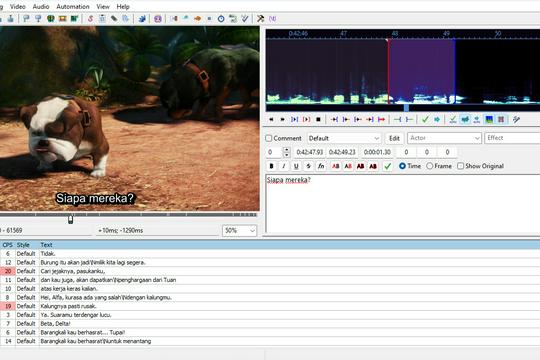This screenshot has width=540, height=360.
Task: Open the Video menu
Action: (x=18, y=7)
